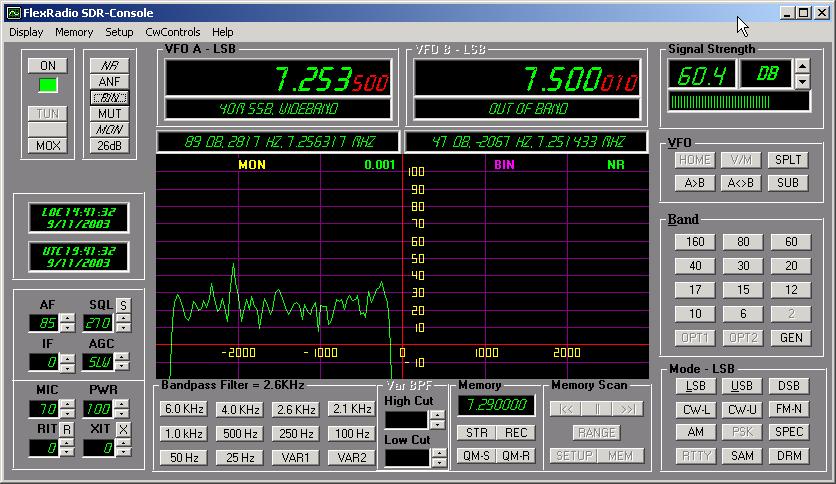Open the CwControls menu
This screenshot has height=484, width=836.
click(173, 32)
